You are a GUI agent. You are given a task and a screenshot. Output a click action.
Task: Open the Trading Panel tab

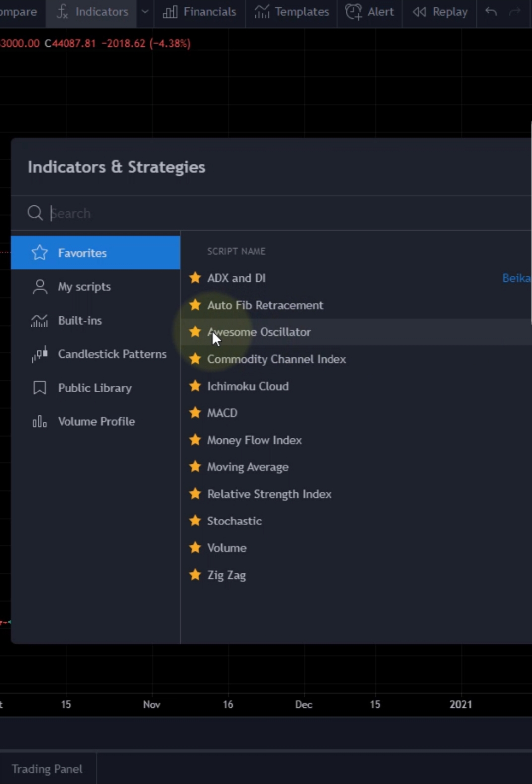[47, 769]
